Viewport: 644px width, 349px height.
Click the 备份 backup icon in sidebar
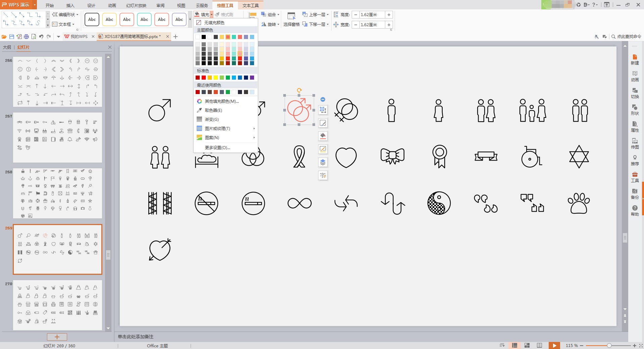click(x=635, y=193)
